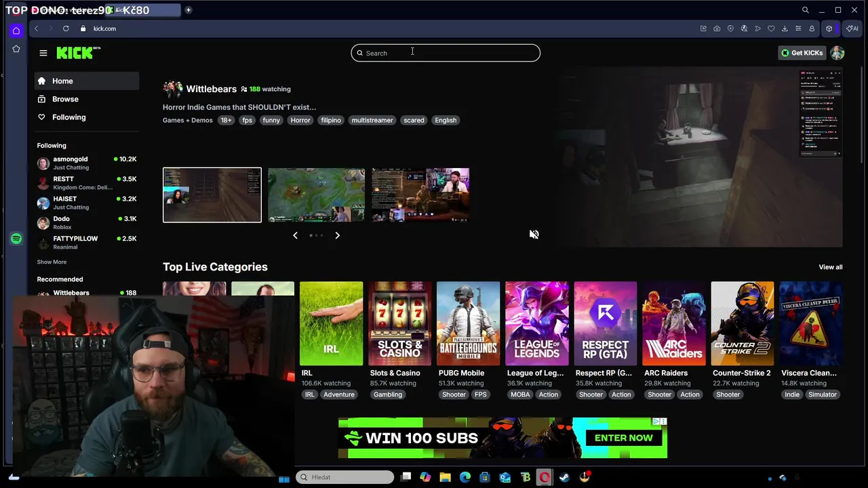Open the Wittlebears featured channel name

tap(211, 89)
